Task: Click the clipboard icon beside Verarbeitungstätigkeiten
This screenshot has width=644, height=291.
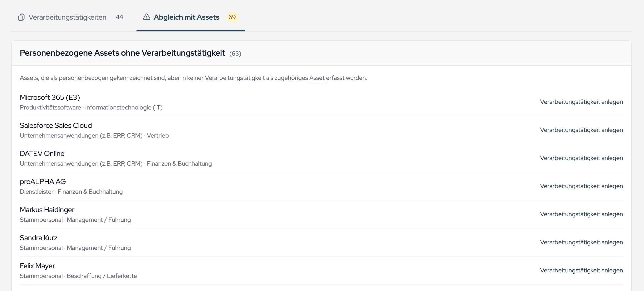Action: click(x=21, y=17)
